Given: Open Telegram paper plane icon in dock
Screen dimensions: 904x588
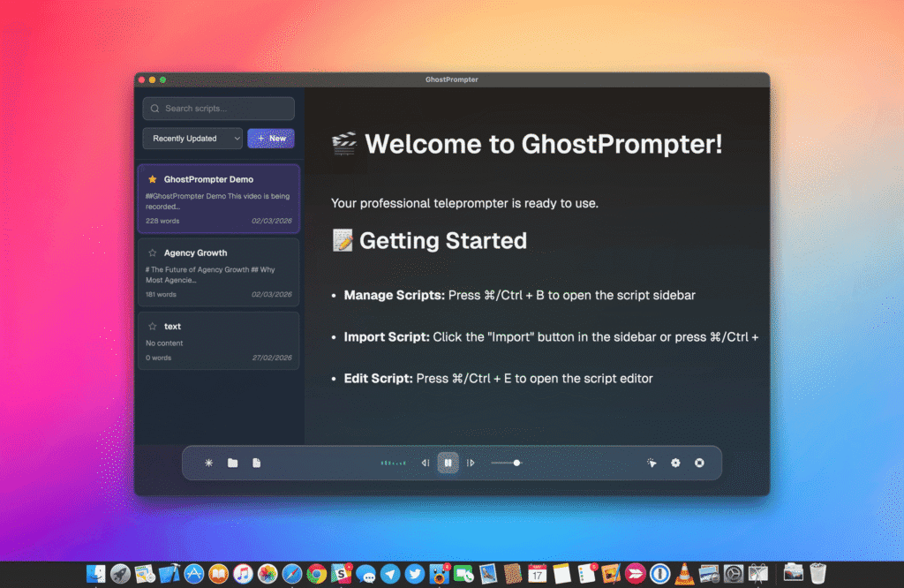Looking at the screenshot, I should point(390,574).
